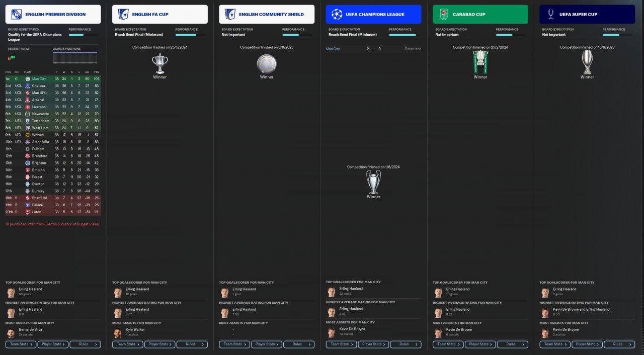The width and height of the screenshot is (644, 355).
Task: Open Team Stats under Premier Division
Action: click(x=21, y=344)
